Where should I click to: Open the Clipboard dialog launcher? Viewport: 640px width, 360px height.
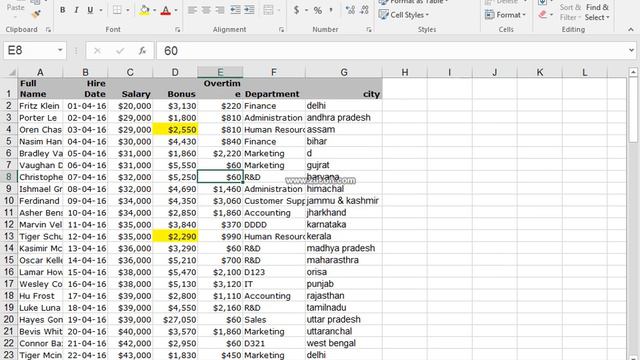point(49,29)
